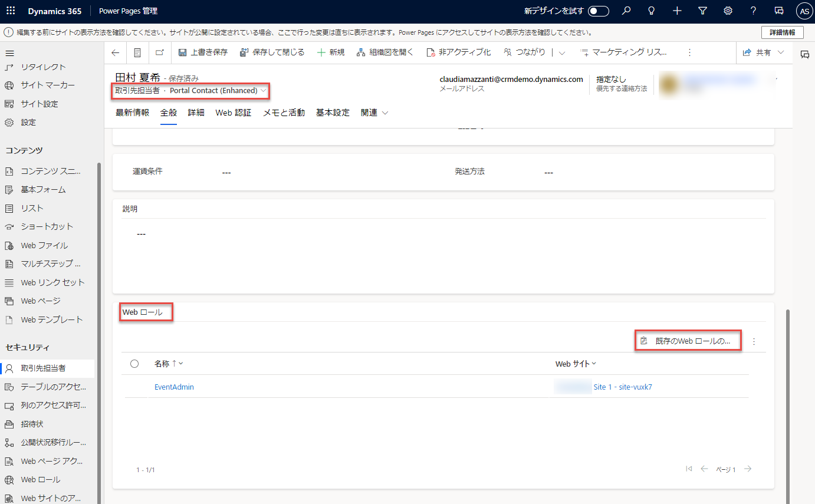Screen dimensions: 815x504
Task: Go to next page in Web ロール grid
Action: point(748,469)
